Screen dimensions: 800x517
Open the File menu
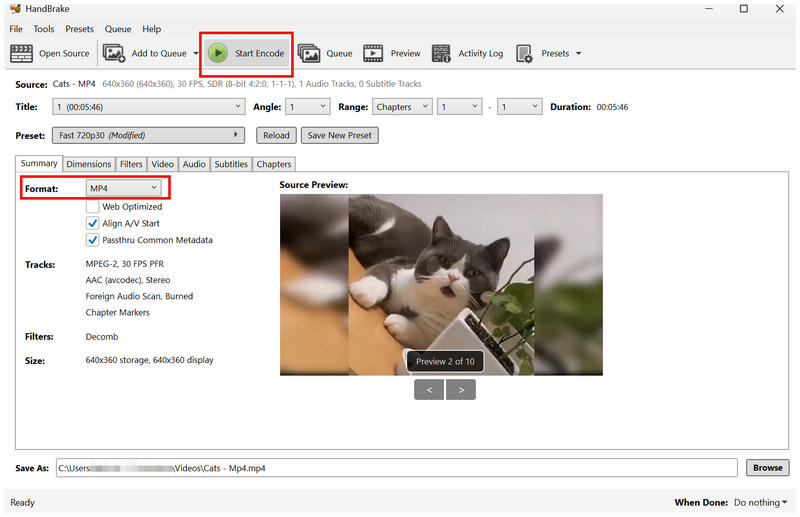16,29
